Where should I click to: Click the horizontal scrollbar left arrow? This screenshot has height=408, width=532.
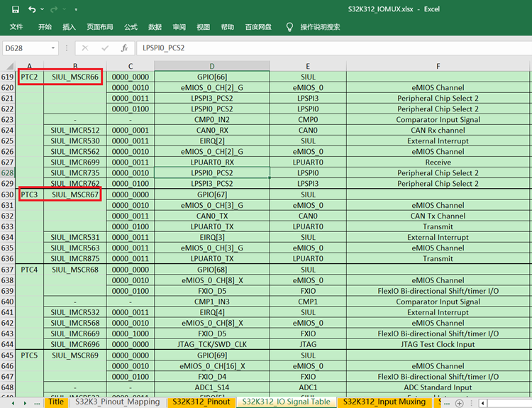coord(482,403)
